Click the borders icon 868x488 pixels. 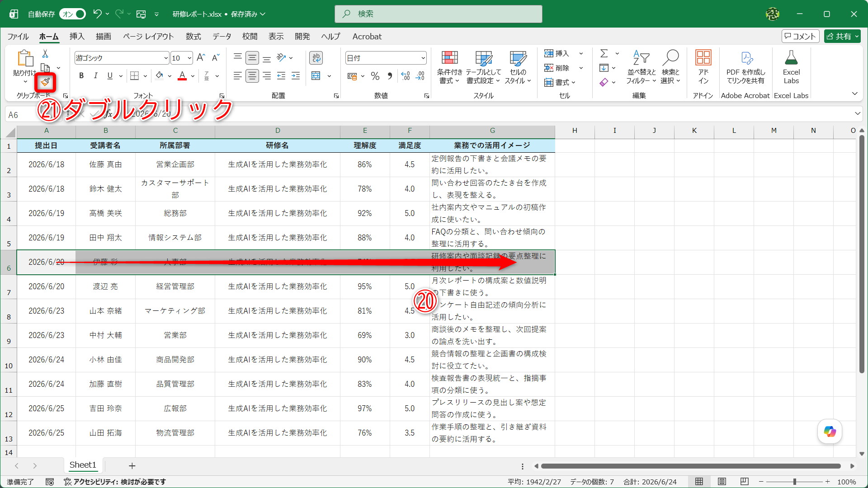pos(134,76)
